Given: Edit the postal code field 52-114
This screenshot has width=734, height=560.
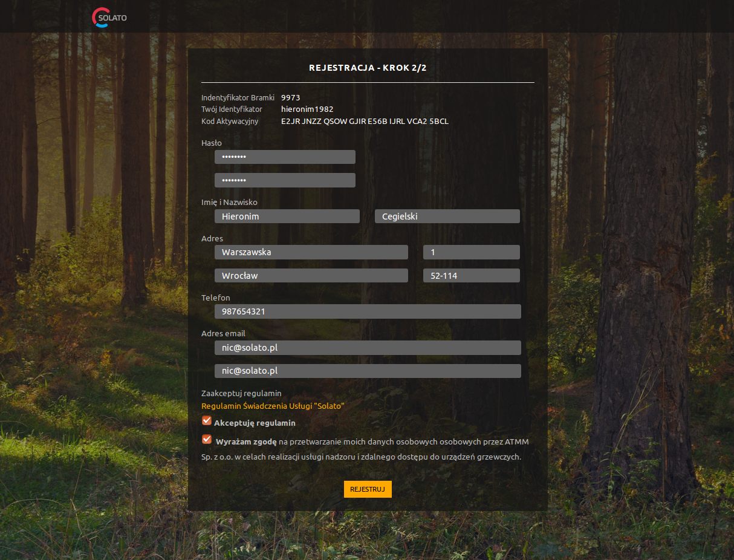Looking at the screenshot, I should pyautogui.click(x=472, y=275).
